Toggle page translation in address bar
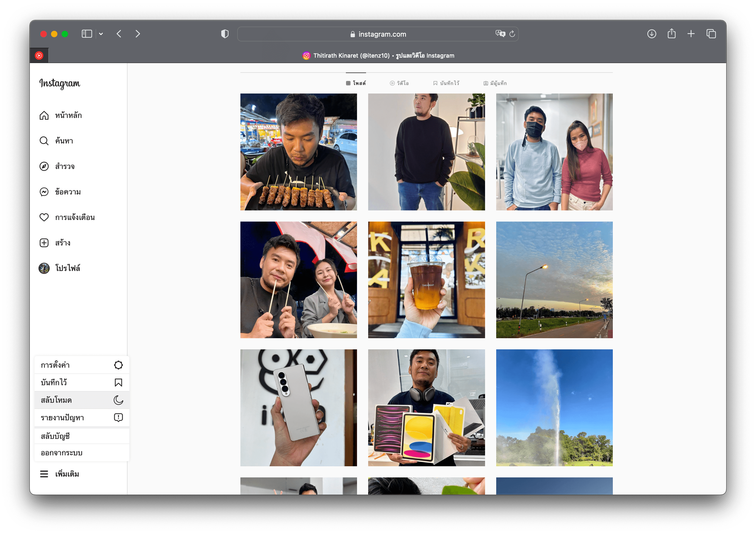The image size is (756, 534). [500, 33]
